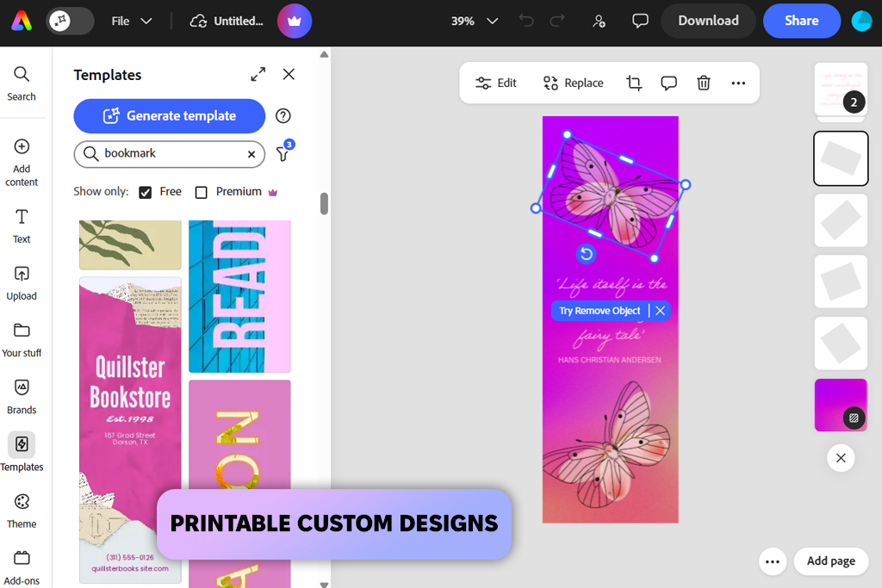Select the highlighted second layer thumbnail
The height and width of the screenshot is (588, 882).
pyautogui.click(x=841, y=158)
